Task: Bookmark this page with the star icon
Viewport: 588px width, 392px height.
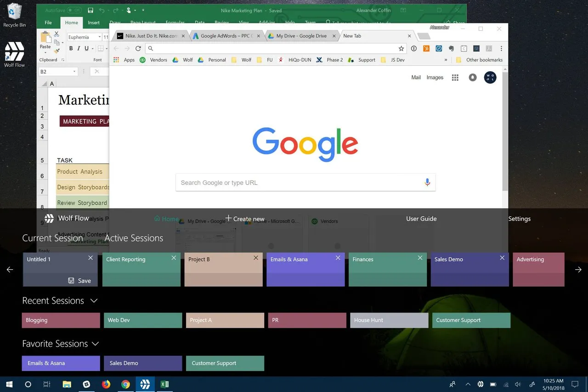Action: pos(401,48)
